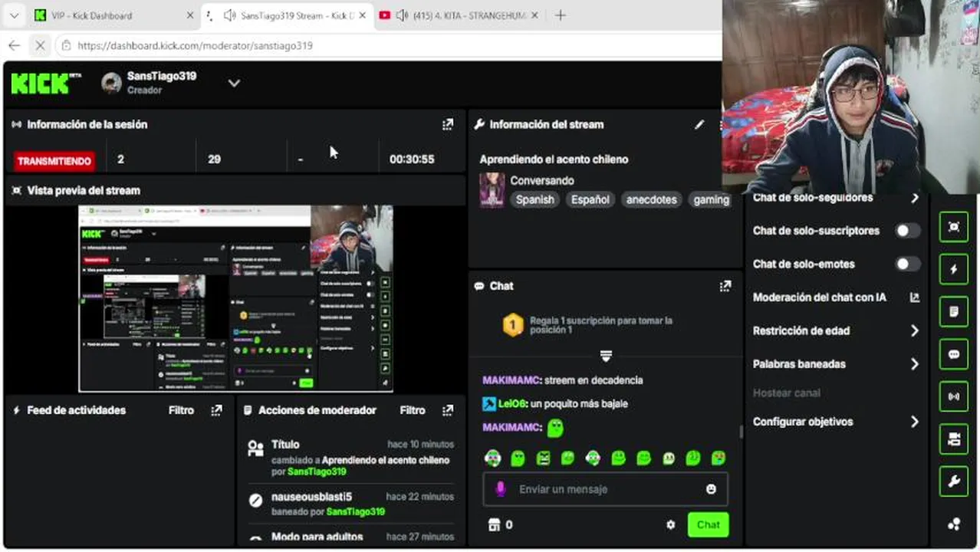Open the SansTiago319 channel switcher chevron
Screen dimensions: 980x552
pos(234,83)
